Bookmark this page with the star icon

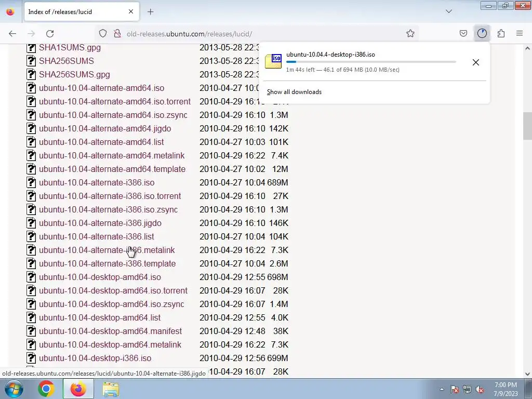pyautogui.click(x=410, y=34)
